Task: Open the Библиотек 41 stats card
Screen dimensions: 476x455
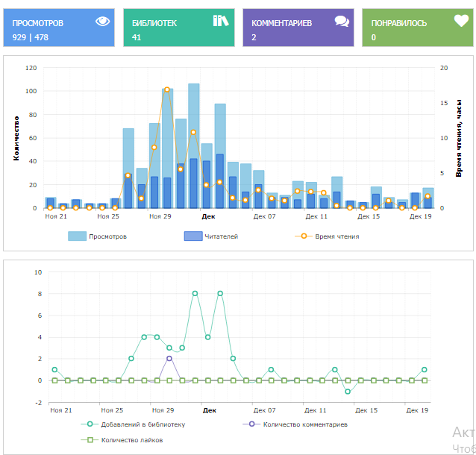Action: (x=178, y=28)
